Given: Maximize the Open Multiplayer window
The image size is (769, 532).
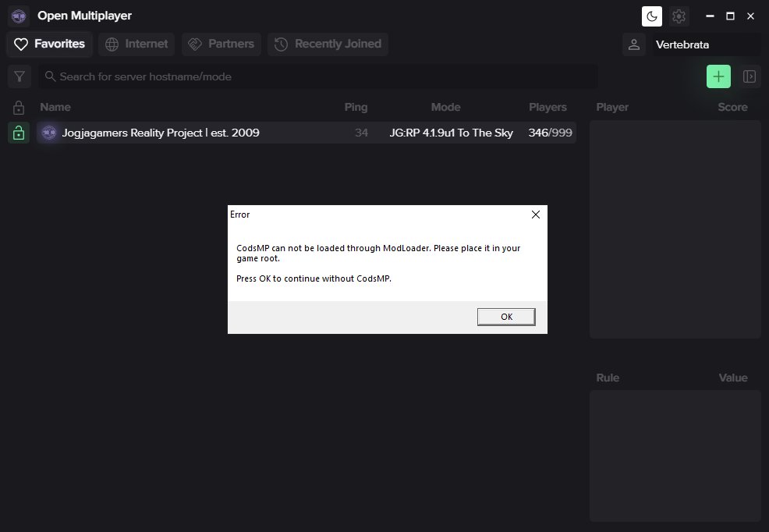Looking at the screenshot, I should (x=730, y=16).
